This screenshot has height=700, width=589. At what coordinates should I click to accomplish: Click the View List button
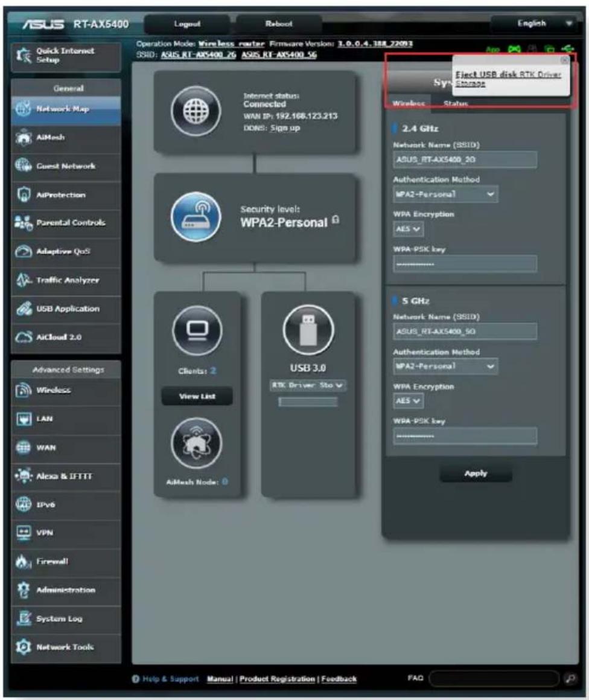[x=197, y=396]
